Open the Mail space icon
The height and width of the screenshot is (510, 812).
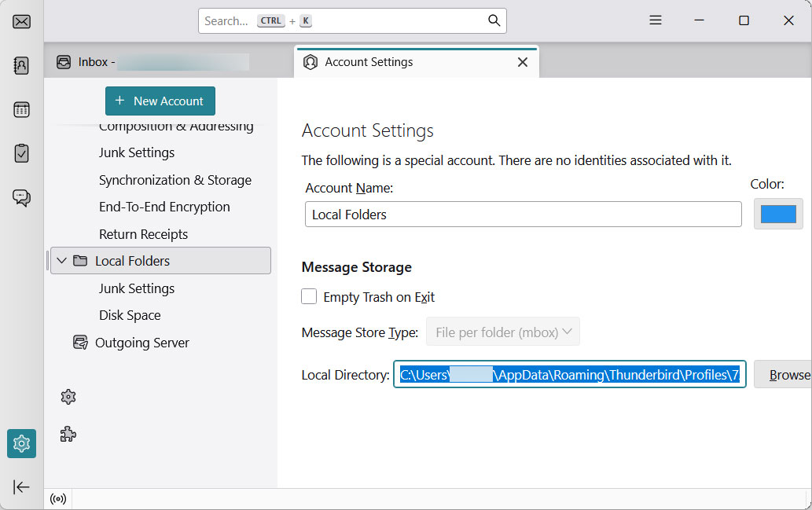click(x=22, y=22)
